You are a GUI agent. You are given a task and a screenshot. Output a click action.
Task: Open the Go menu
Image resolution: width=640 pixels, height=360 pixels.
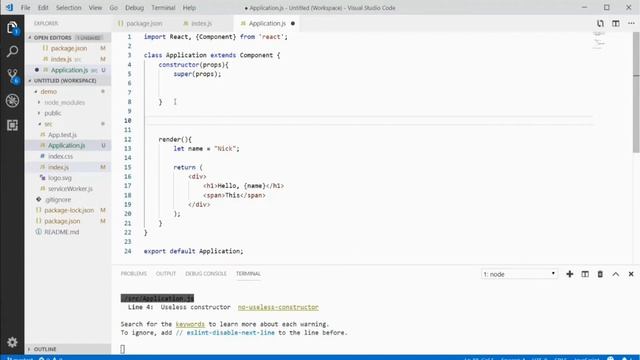tap(113, 7)
